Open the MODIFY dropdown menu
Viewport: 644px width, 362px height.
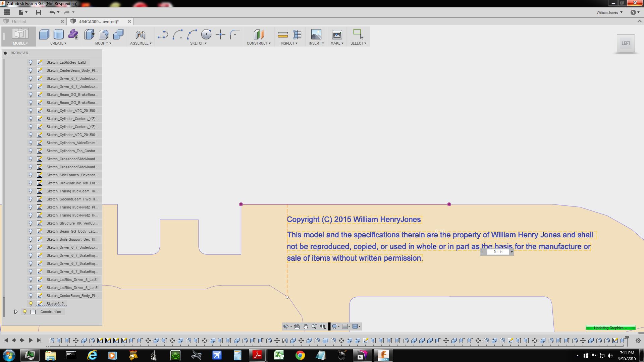click(103, 43)
